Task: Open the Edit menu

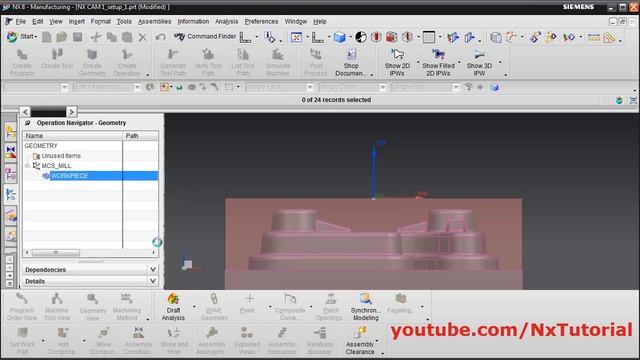Action: pos(38,22)
